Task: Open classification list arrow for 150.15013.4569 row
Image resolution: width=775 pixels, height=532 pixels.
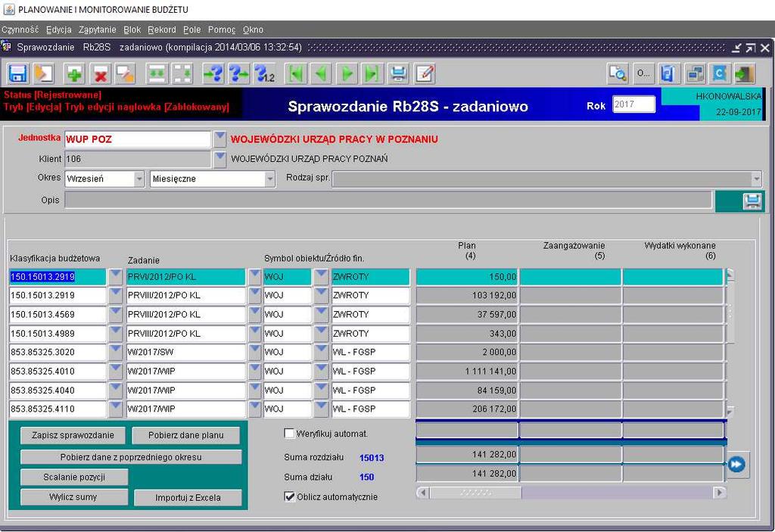Action: [x=115, y=314]
